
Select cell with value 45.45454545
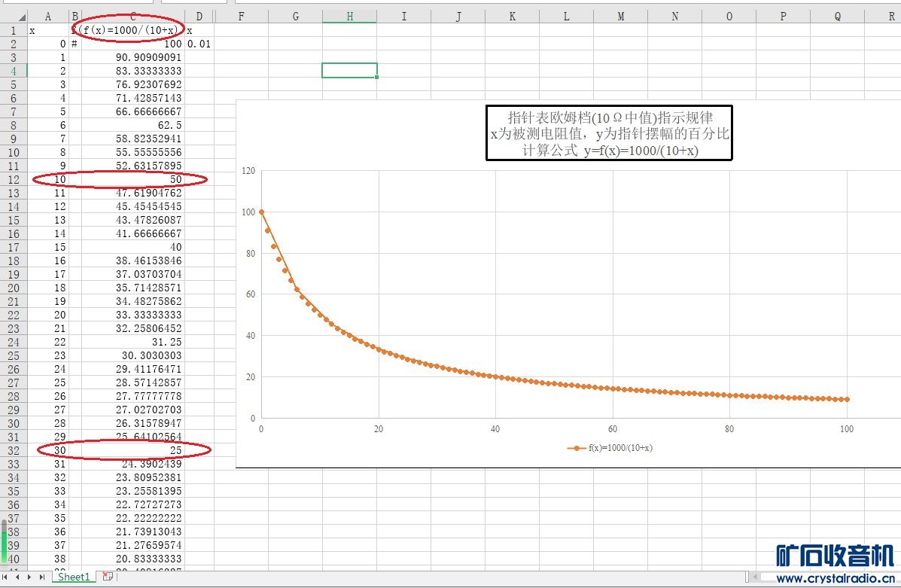(x=132, y=206)
